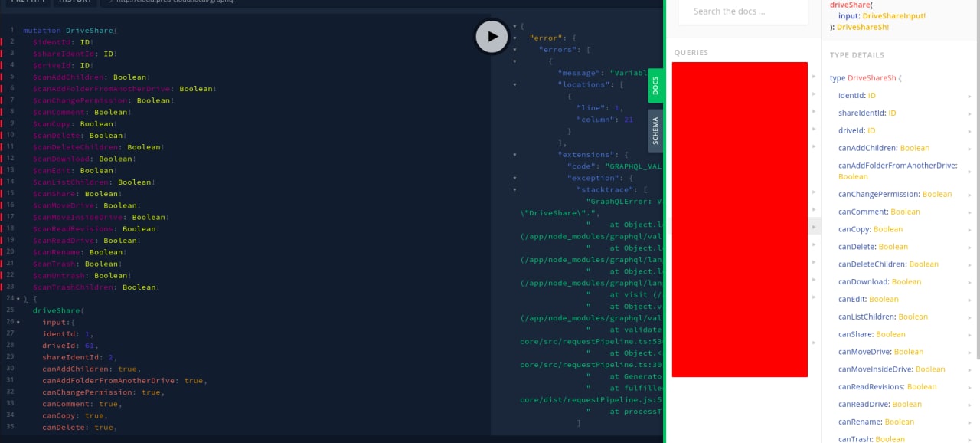980x443 pixels.
Task: Click "GRAPHQL_VAL" code value in the response
Action: [x=633, y=166]
